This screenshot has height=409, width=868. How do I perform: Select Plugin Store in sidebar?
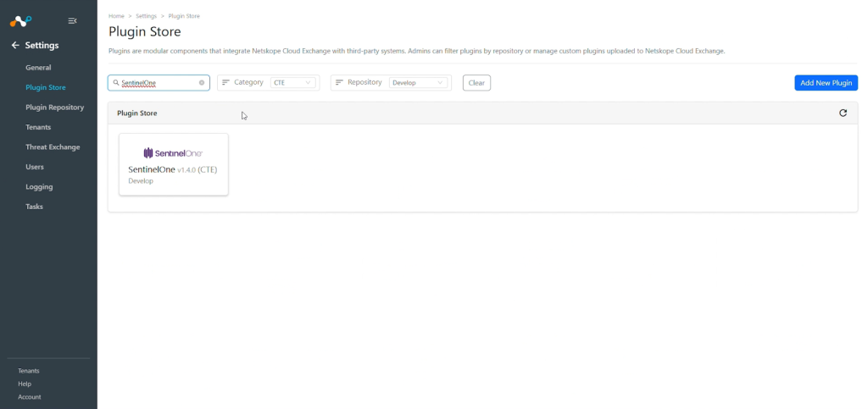click(x=46, y=87)
